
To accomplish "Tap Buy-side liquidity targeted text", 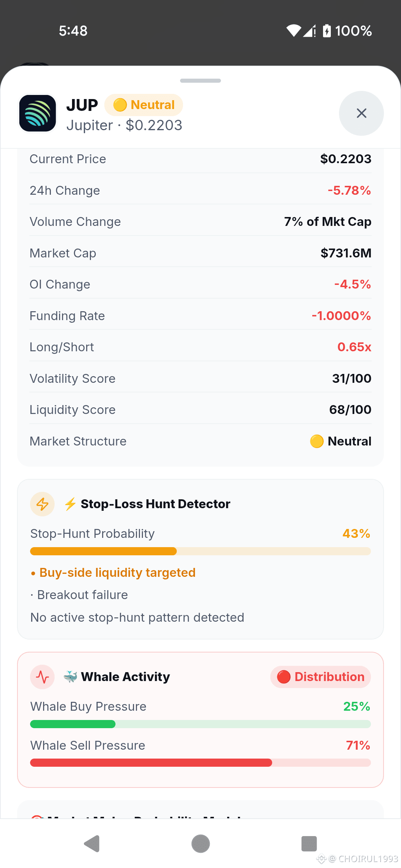I will click(117, 573).
